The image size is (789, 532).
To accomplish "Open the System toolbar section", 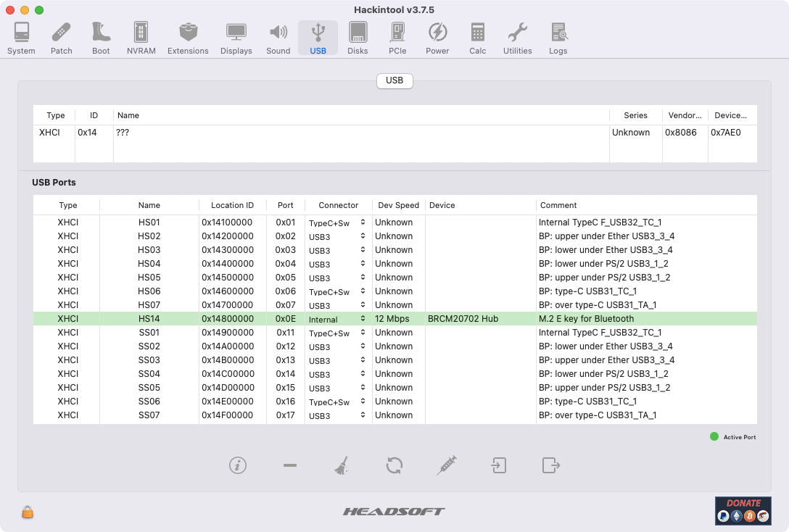I will click(21, 38).
